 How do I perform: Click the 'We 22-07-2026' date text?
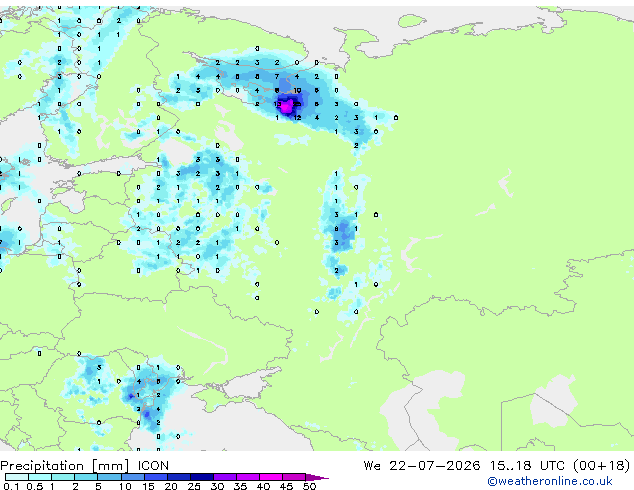(422, 466)
